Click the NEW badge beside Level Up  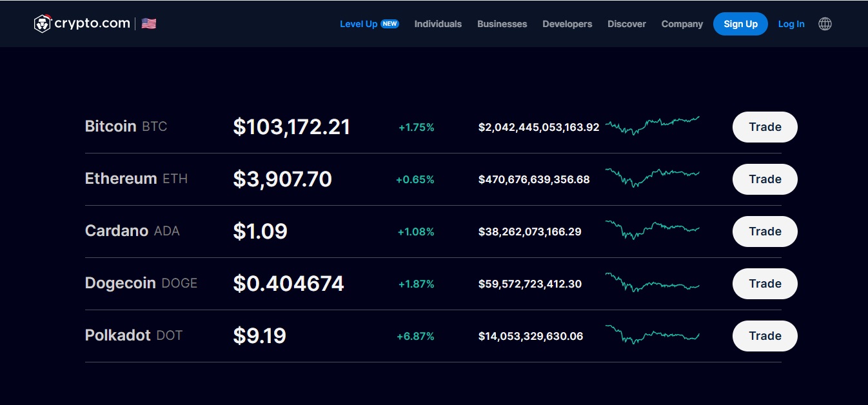(x=389, y=23)
